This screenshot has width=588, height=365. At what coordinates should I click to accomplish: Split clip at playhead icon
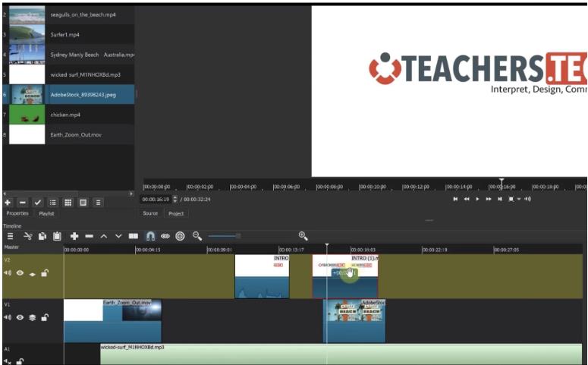point(134,236)
